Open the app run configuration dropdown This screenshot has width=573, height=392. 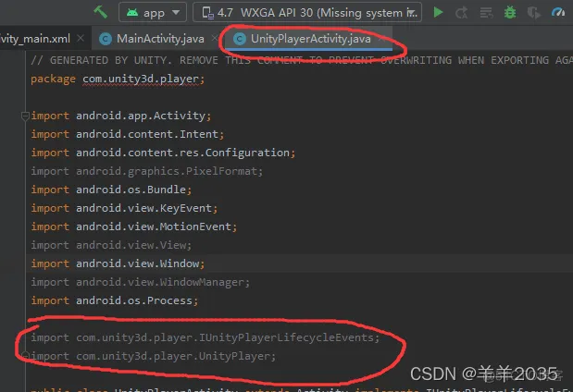tap(153, 12)
